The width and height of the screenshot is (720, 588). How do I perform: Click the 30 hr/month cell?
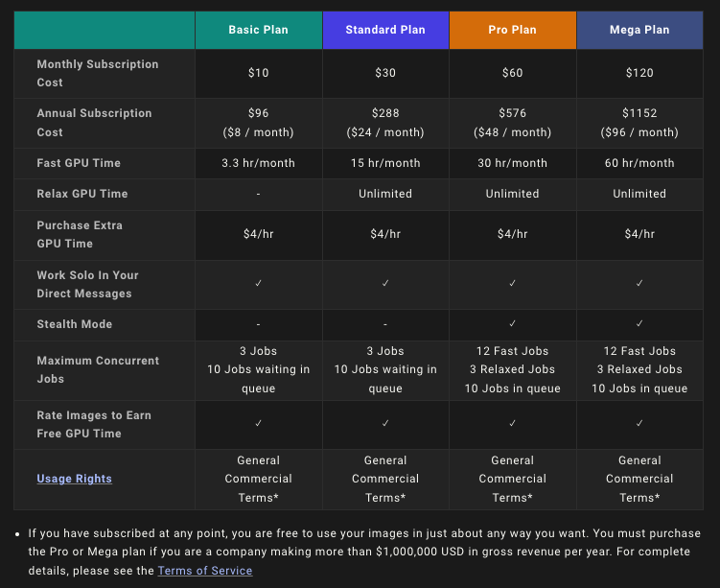(x=513, y=163)
